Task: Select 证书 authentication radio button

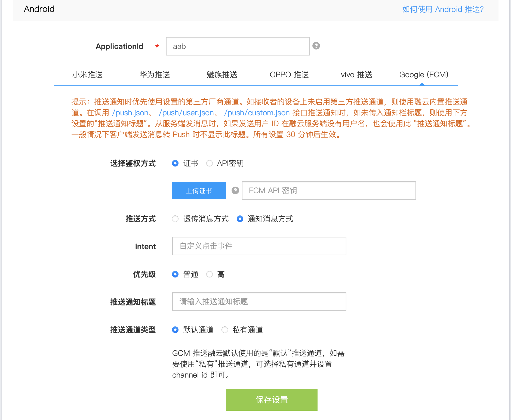Action: click(175, 163)
